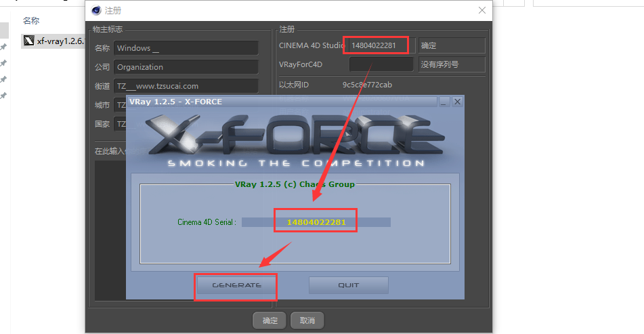Select the xf-vray1.2.6 file in Explorer

click(x=53, y=41)
